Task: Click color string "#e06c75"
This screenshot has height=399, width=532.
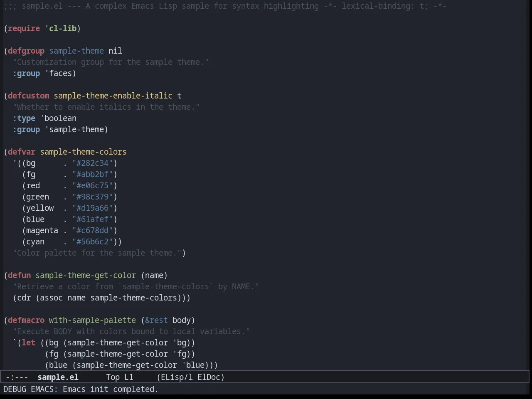Action: [x=92, y=185]
